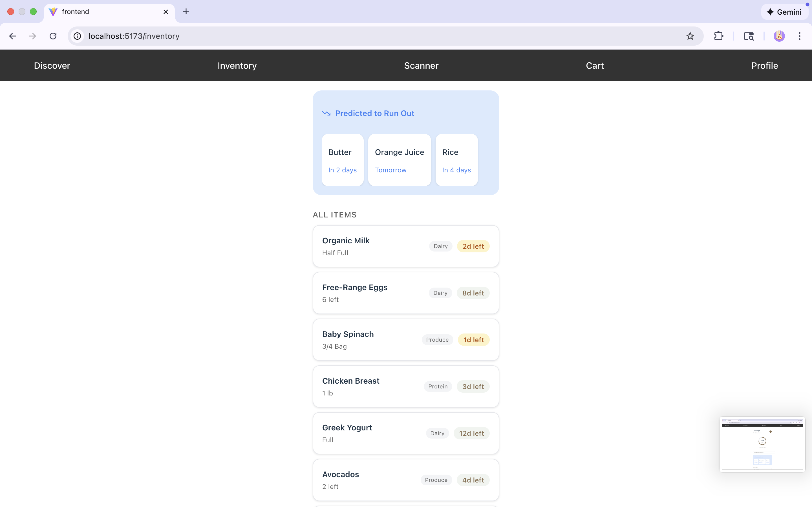Open a new tab with plus
The height and width of the screenshot is (507, 812).
click(186, 11)
